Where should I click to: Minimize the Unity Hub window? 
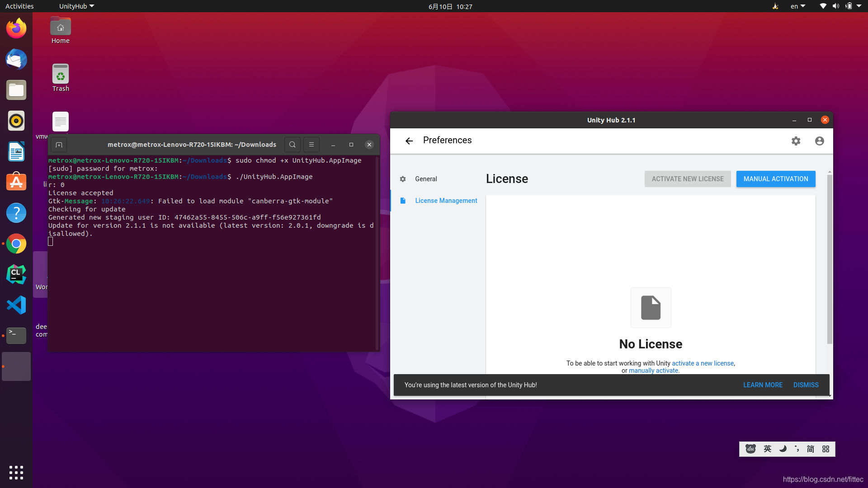pos(794,120)
